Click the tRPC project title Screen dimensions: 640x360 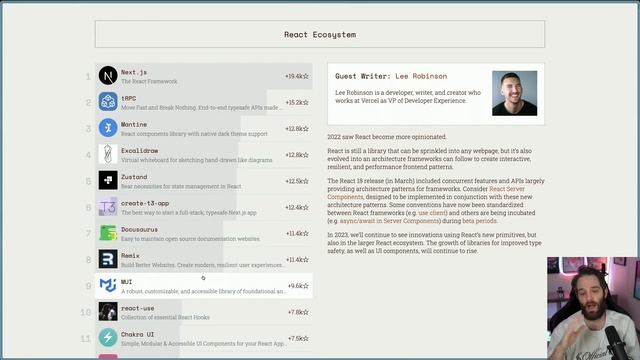(x=129, y=98)
